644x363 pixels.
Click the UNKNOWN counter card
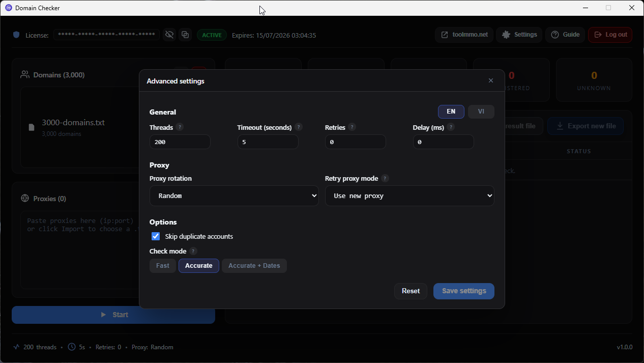tap(594, 80)
